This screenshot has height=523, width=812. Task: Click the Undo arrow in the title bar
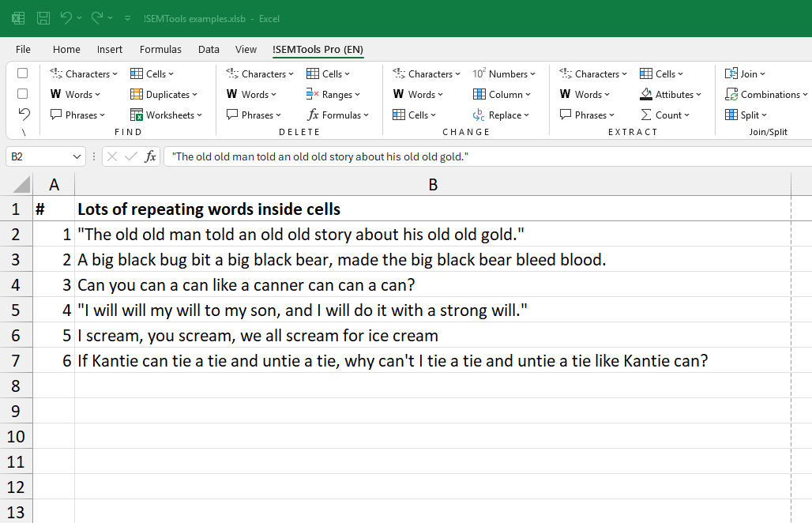66,18
